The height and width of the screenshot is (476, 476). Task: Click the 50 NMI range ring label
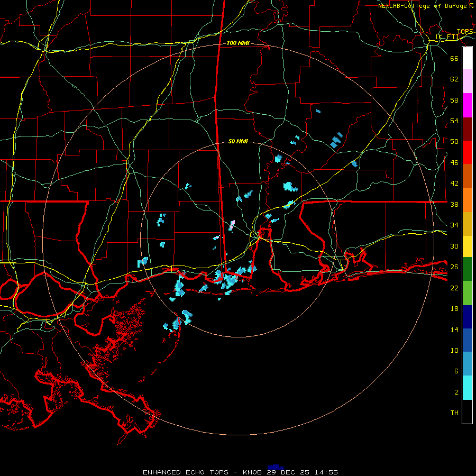[238, 141]
